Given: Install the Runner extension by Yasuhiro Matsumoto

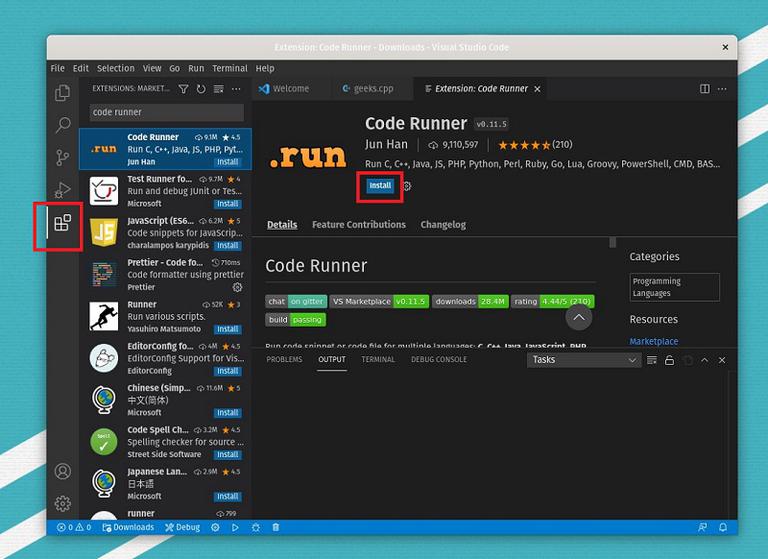Looking at the screenshot, I should [x=228, y=329].
